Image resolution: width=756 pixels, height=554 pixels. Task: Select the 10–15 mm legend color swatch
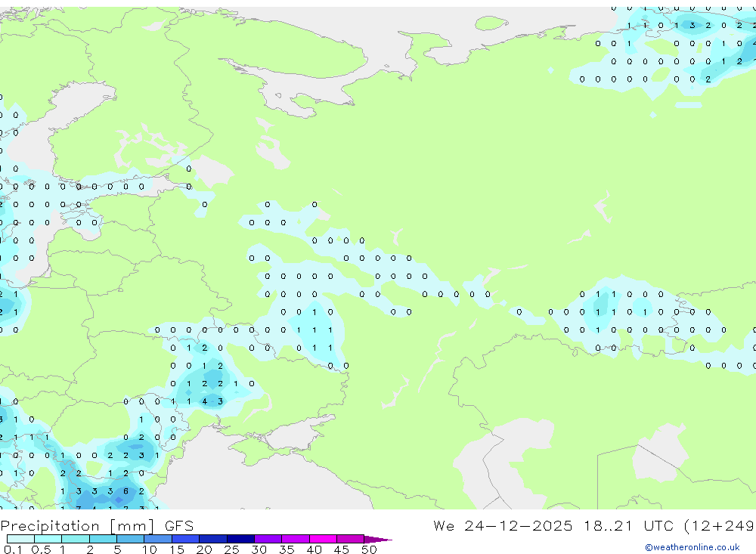(x=158, y=539)
